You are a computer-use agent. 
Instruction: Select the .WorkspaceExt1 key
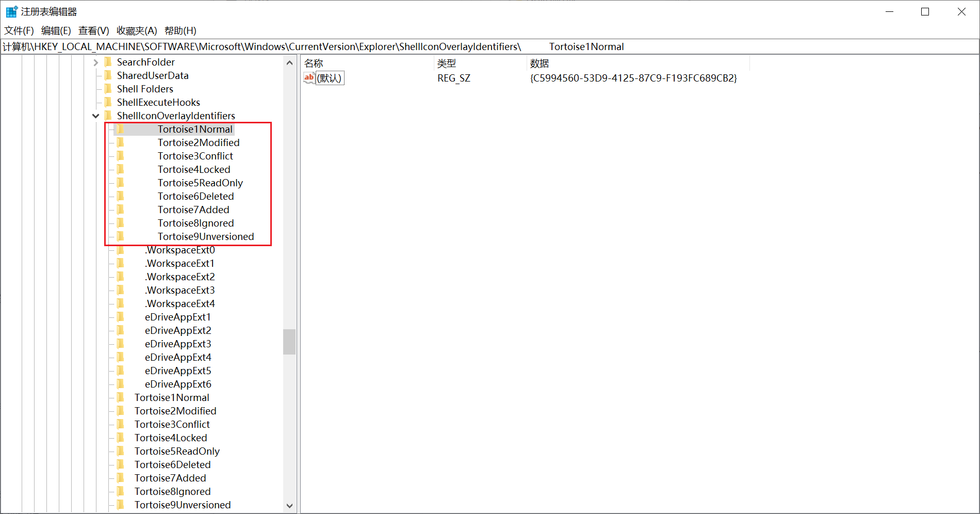[x=179, y=263]
